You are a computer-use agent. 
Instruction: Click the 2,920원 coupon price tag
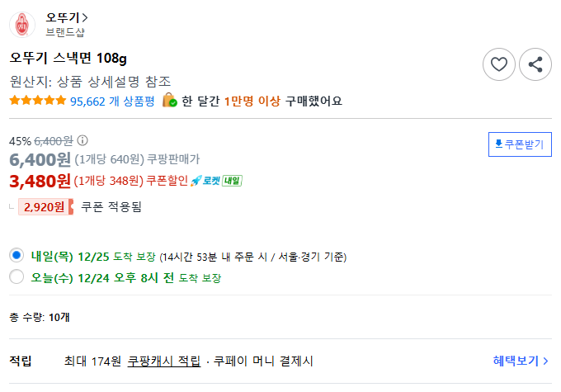[45, 207]
